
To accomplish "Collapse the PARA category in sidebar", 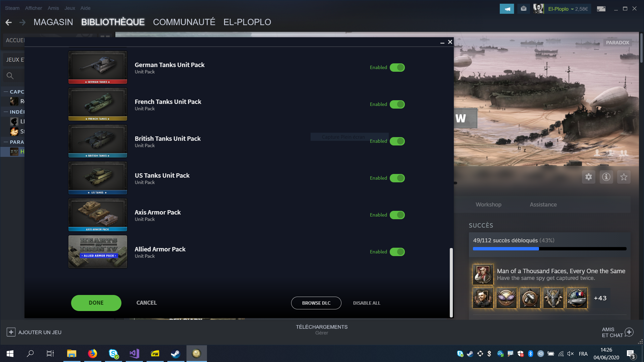I will [6, 142].
